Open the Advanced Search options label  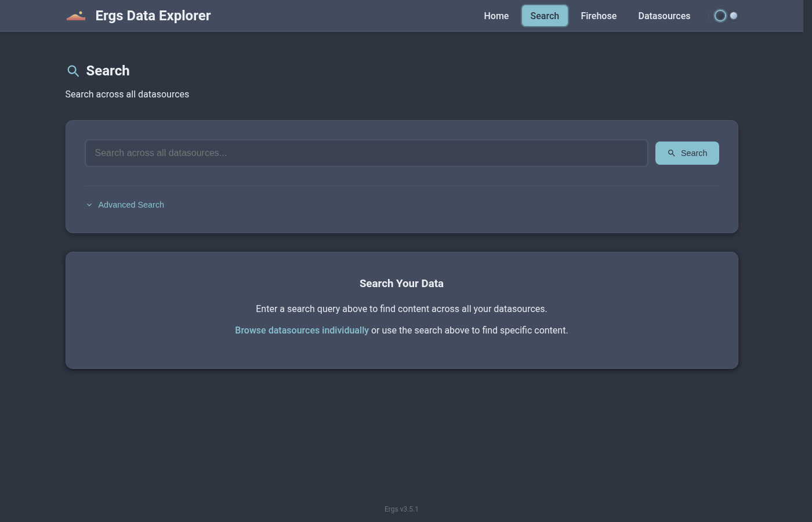tap(131, 205)
